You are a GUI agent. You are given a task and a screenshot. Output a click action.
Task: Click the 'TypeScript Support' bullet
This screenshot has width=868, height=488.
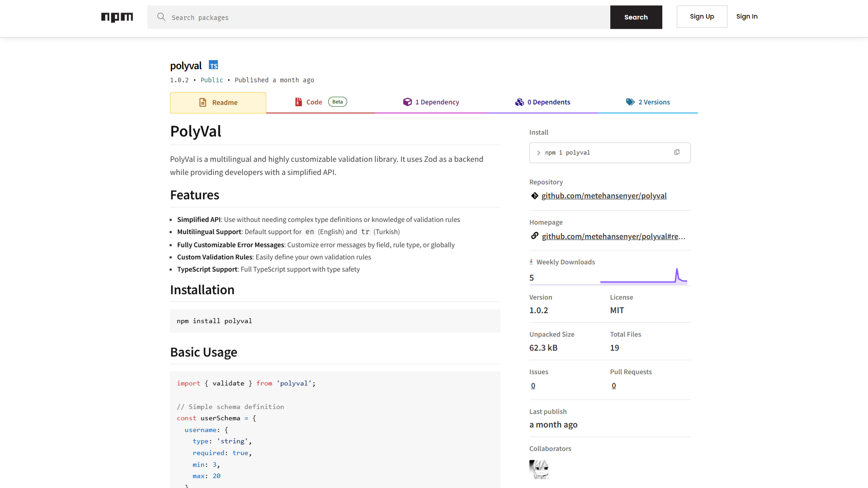(x=269, y=269)
